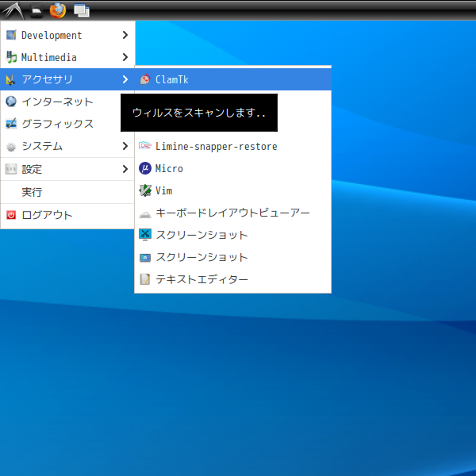Click the アクセサリ category icon
The height and width of the screenshot is (476, 476).
[x=10, y=79]
